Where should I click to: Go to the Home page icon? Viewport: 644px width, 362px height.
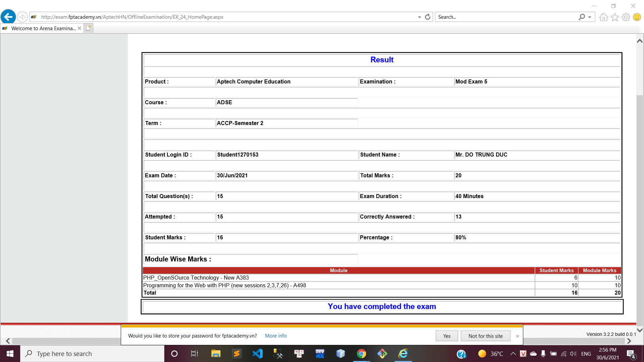603,17
